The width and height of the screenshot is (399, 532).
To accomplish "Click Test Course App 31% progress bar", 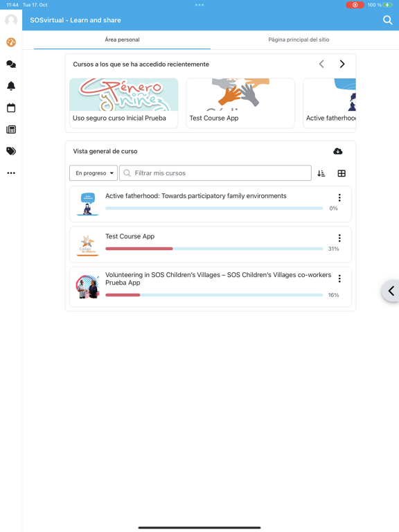I will [214, 249].
